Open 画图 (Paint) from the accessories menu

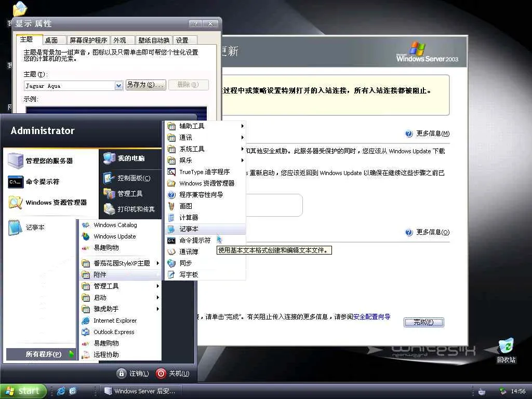pos(205,206)
